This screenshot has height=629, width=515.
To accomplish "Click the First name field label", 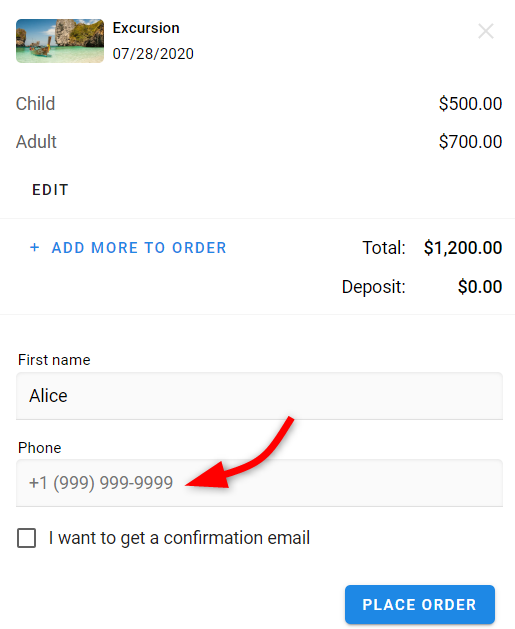I will [x=54, y=360].
